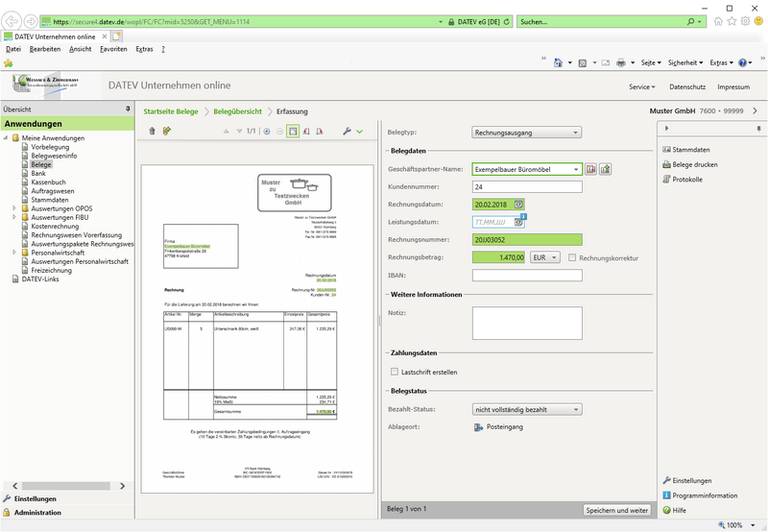Pin the right side panel
Viewport: 768px width, 532px height.
(x=758, y=129)
